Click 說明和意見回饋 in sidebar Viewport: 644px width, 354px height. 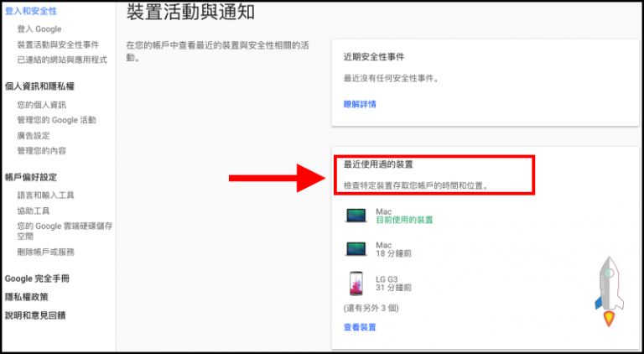35,315
